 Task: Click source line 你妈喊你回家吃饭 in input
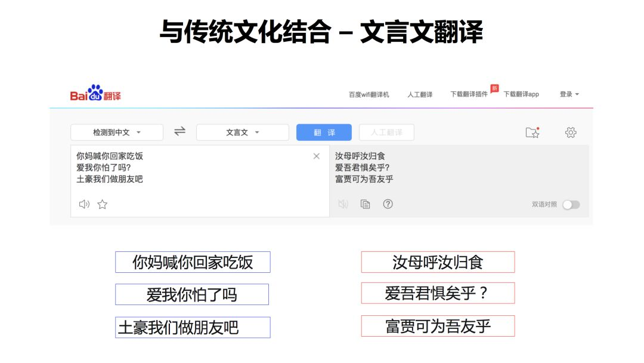pyautogui.click(x=110, y=156)
